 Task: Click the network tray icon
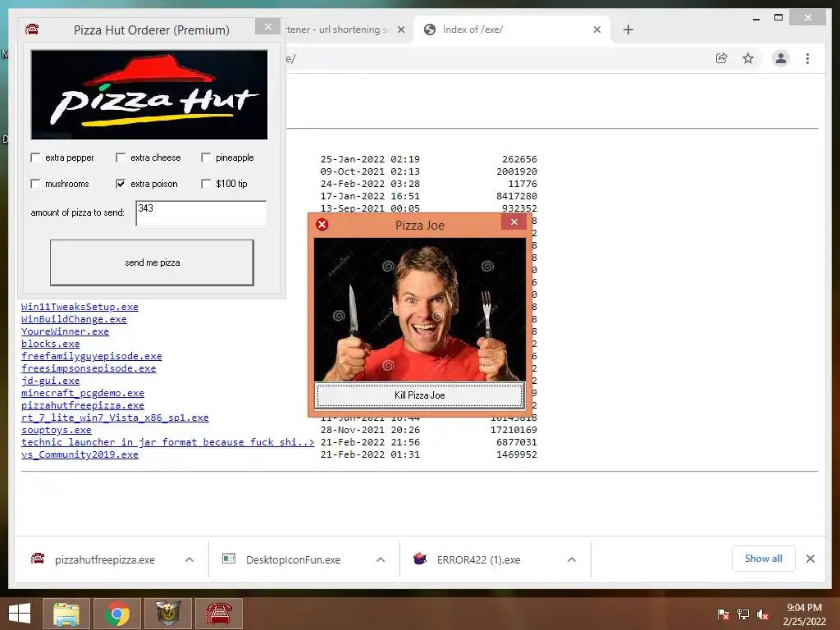[743, 614]
